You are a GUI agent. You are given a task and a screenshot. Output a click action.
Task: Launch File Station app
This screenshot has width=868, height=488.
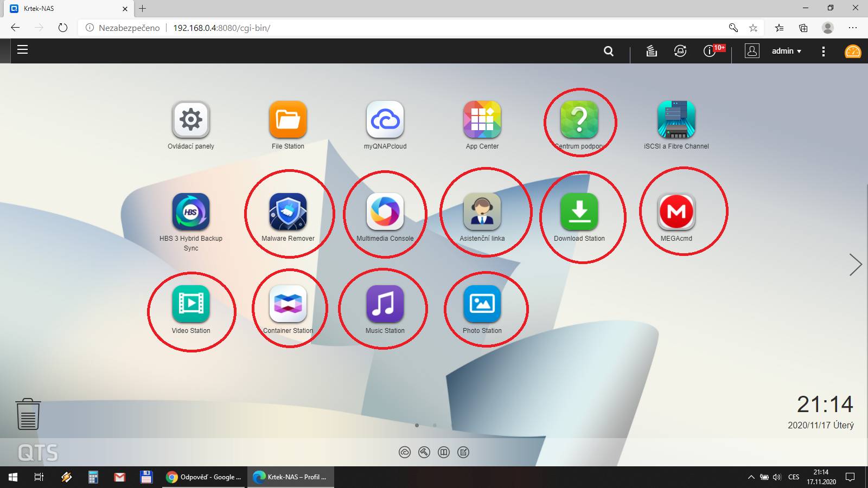288,119
